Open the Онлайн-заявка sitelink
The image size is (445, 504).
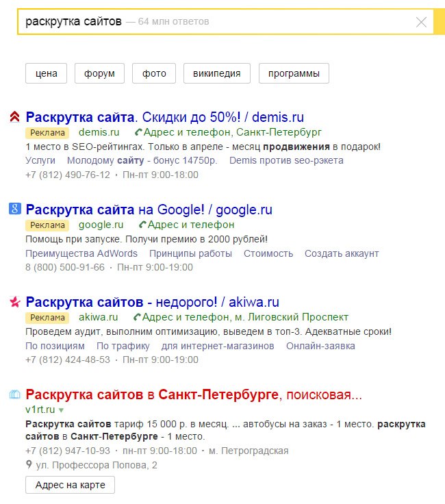320,346
